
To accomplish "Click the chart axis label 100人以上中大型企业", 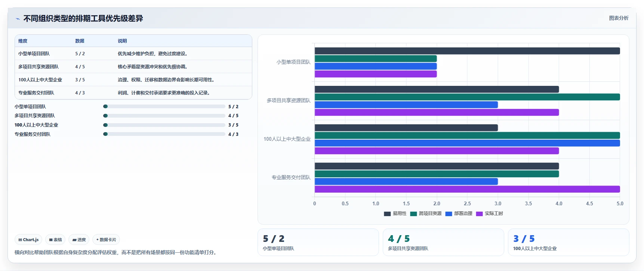I will coord(287,139).
